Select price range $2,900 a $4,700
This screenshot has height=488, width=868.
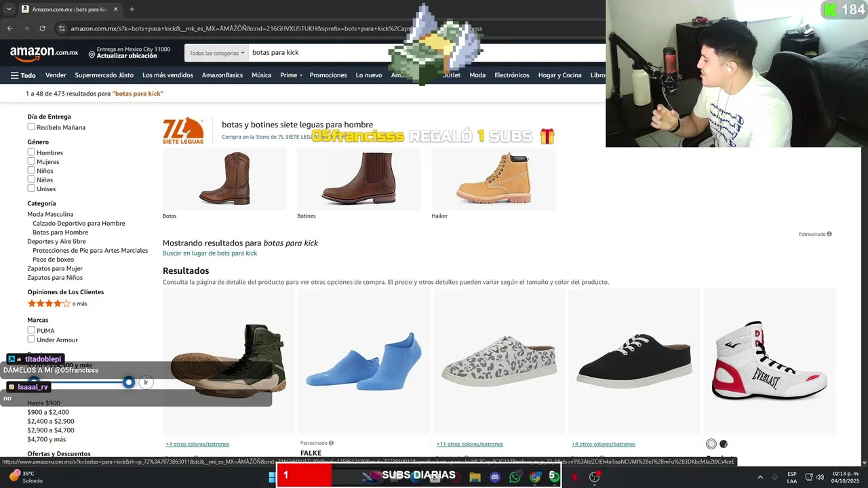point(51,430)
